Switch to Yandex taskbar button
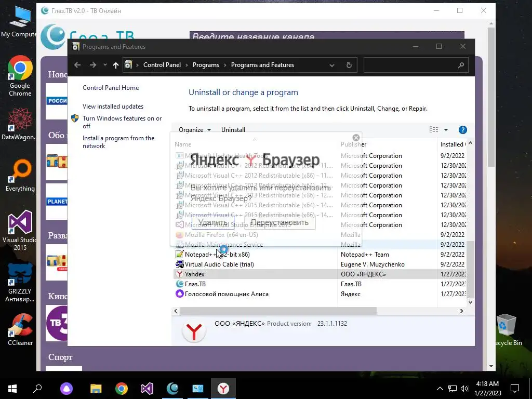The height and width of the screenshot is (399, 532). click(x=223, y=389)
